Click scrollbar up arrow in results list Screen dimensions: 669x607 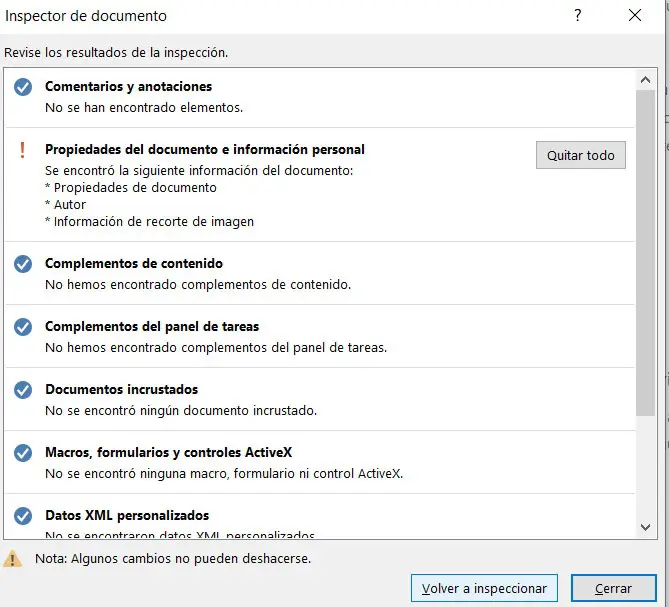(x=646, y=78)
